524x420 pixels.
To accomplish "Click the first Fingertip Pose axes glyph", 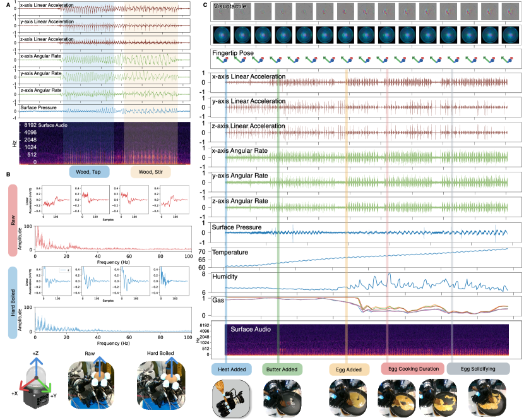I will coord(222,60).
